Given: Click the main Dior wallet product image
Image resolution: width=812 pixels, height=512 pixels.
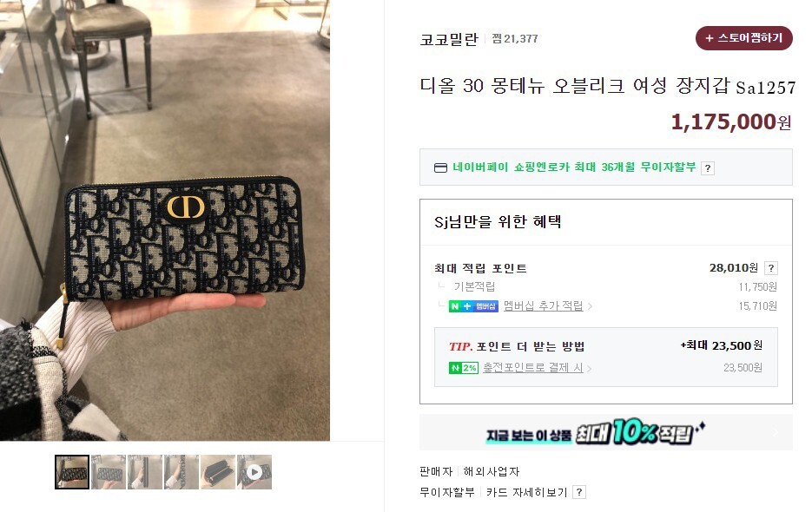Looking at the screenshot, I should tap(165, 220).
